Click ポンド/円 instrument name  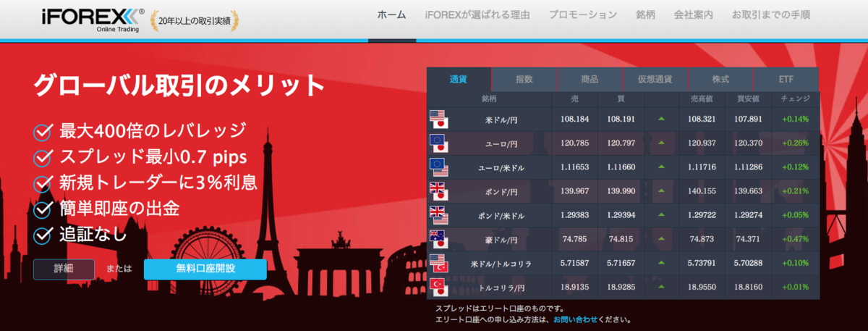[x=500, y=191]
